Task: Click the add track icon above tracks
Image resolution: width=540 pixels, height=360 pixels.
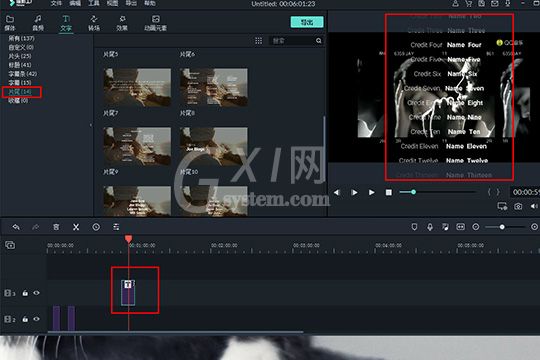Action: click(x=10, y=245)
